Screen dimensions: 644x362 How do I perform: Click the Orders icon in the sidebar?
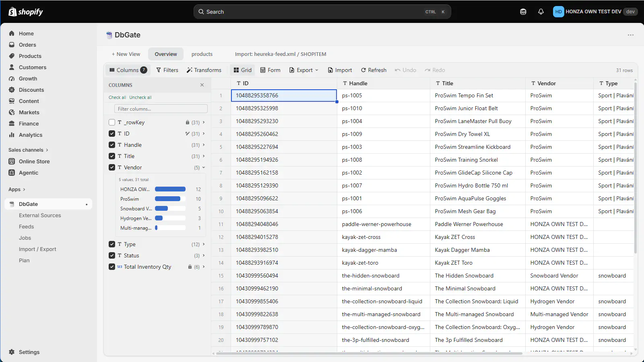[x=12, y=45]
